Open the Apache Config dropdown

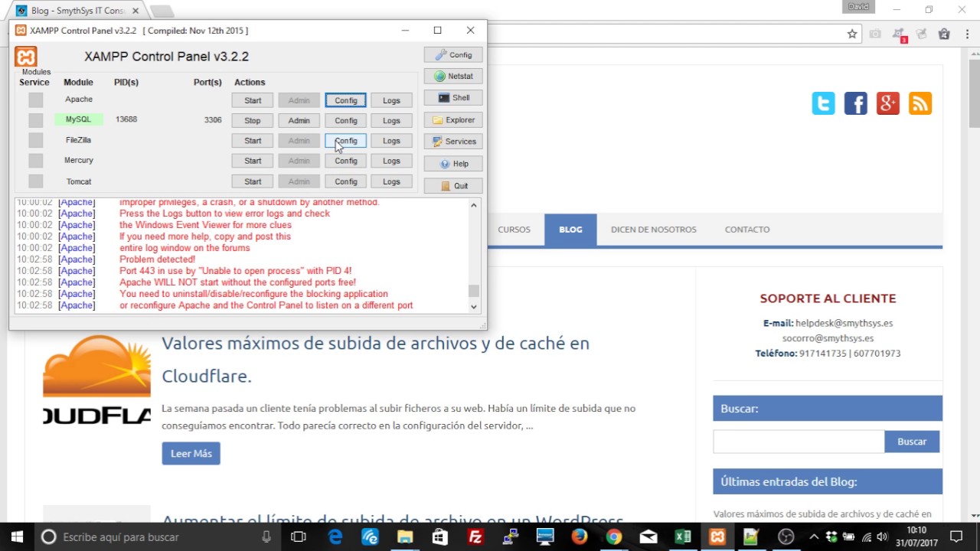[345, 100]
